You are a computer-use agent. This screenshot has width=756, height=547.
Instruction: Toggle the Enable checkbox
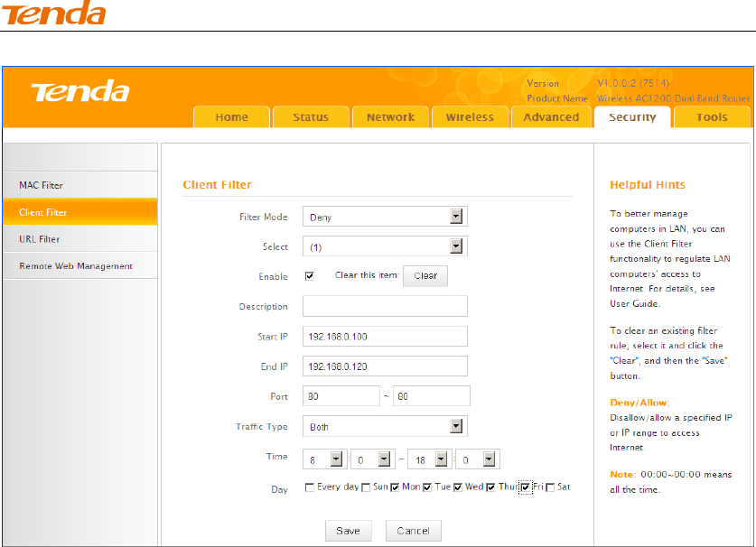(x=310, y=276)
